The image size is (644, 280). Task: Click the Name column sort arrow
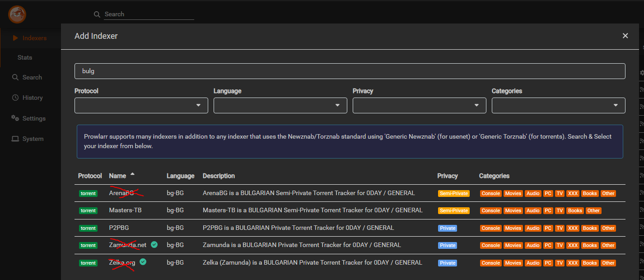click(x=132, y=174)
